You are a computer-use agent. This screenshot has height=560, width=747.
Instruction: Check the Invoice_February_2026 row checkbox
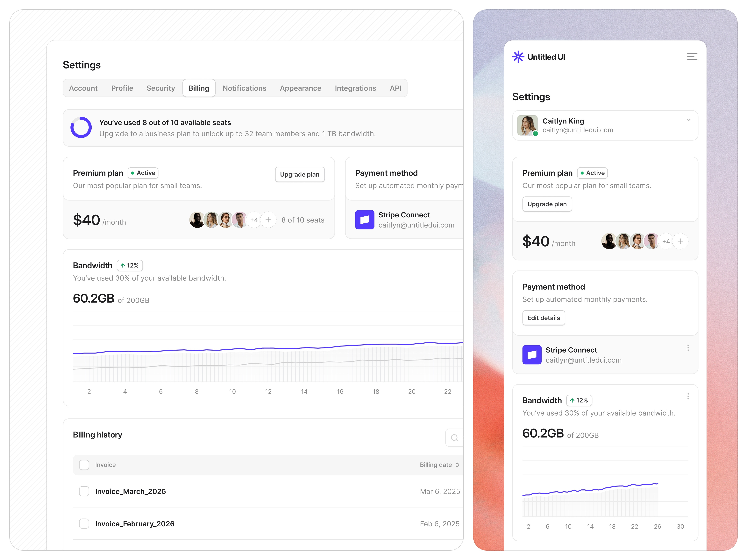click(x=84, y=524)
